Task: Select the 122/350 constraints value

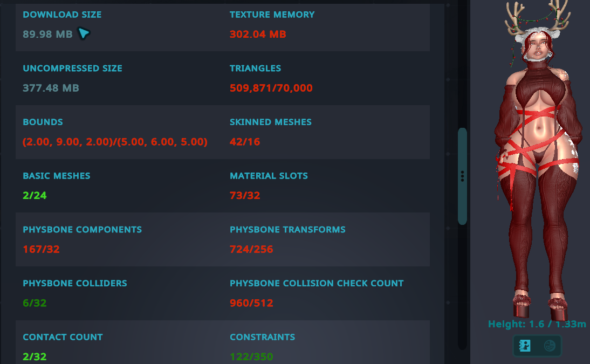Action: [251, 357]
